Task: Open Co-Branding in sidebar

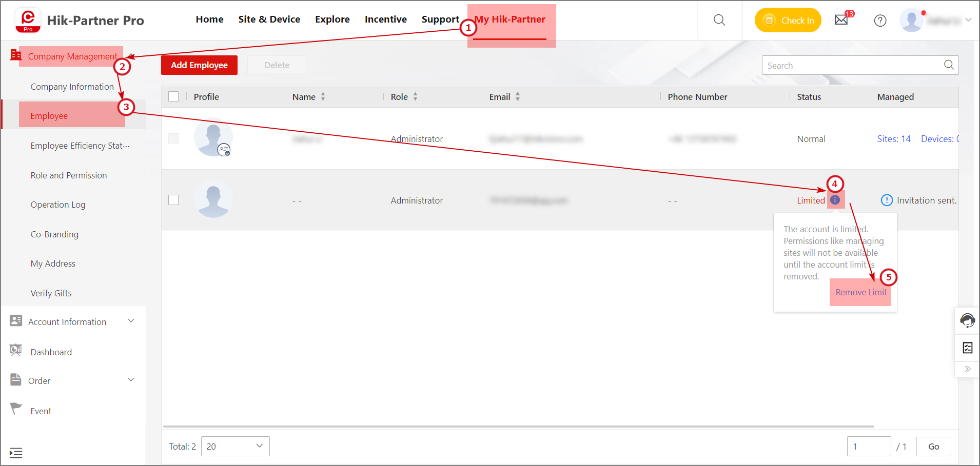Action: 54,234
